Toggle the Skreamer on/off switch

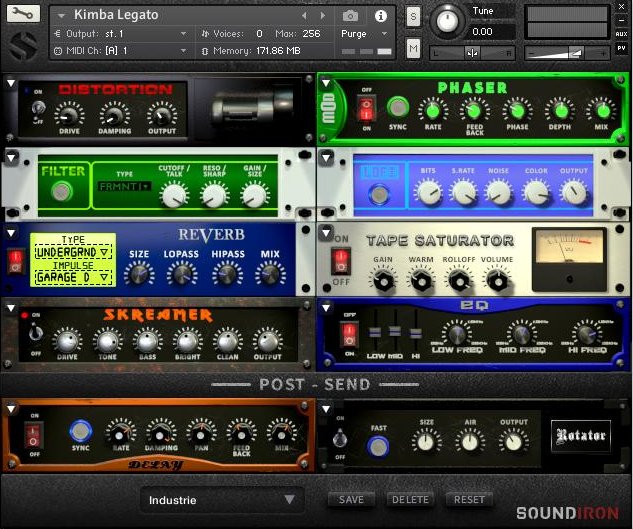point(36,334)
